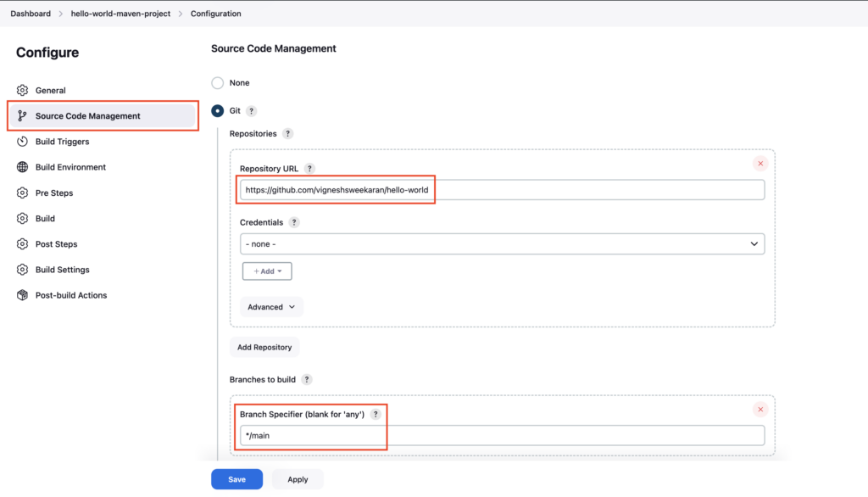Open the Credentials dropdown
The height and width of the screenshot is (497, 868).
click(x=502, y=243)
